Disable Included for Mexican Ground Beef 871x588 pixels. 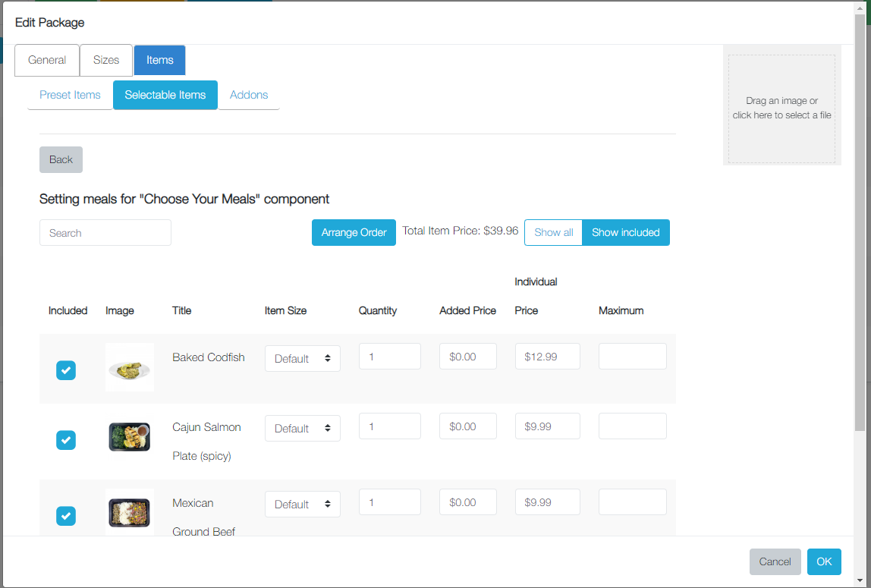pos(66,516)
